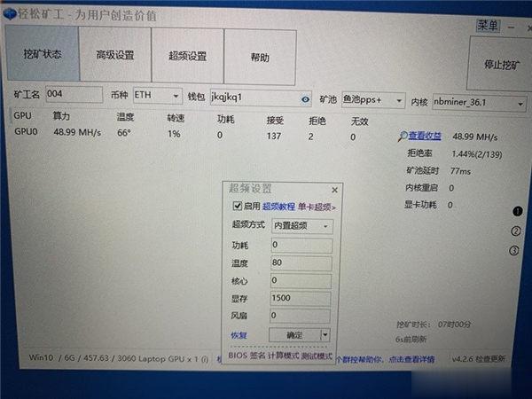Click 测试模式 at dialog bottom
This screenshot has width=532, height=399.
pyautogui.click(x=317, y=356)
